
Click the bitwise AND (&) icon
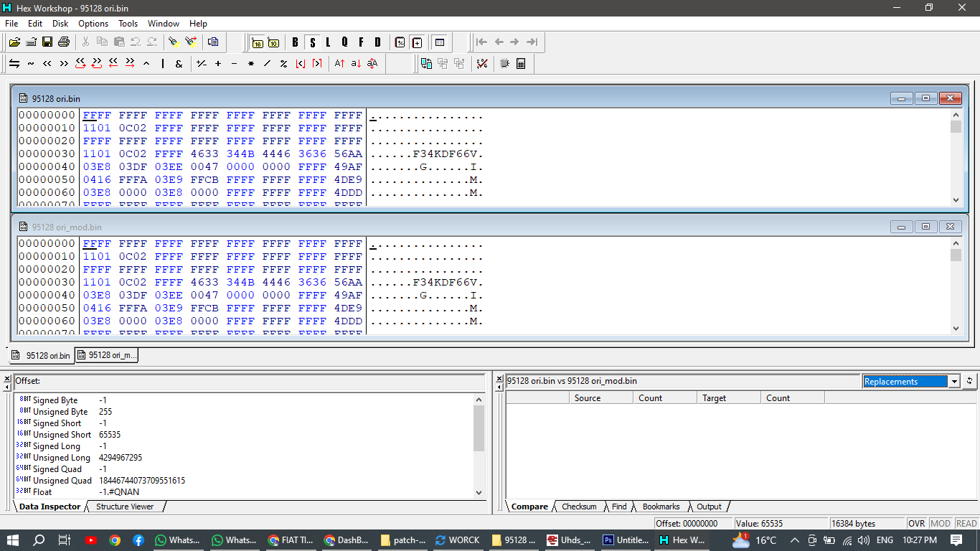[179, 64]
